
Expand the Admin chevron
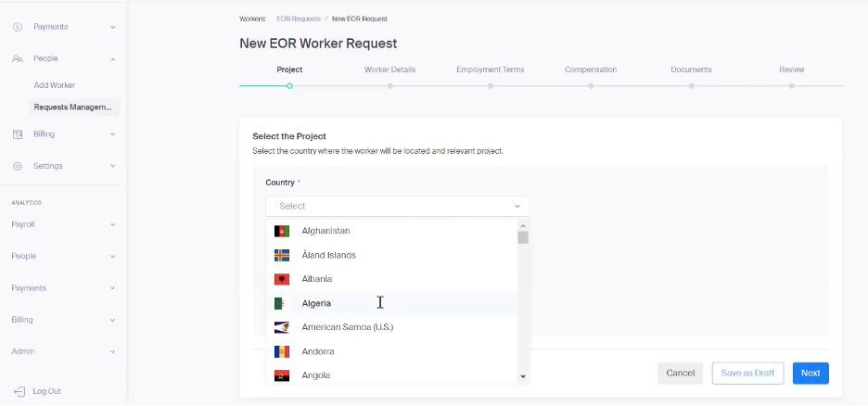(x=112, y=352)
